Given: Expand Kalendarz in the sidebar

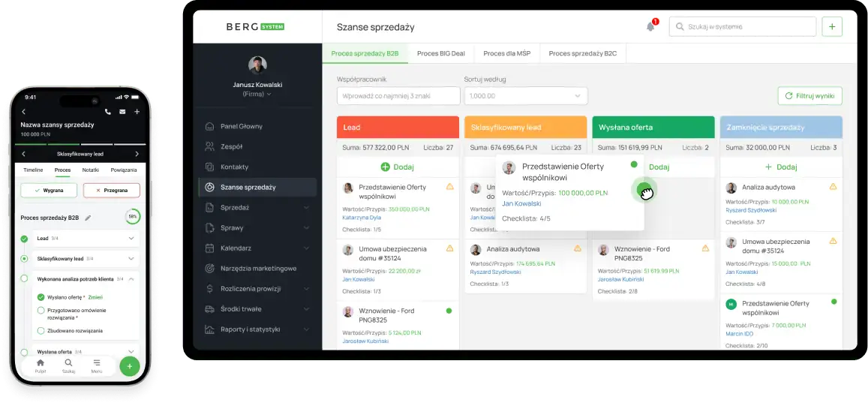Looking at the screenshot, I should (x=306, y=248).
